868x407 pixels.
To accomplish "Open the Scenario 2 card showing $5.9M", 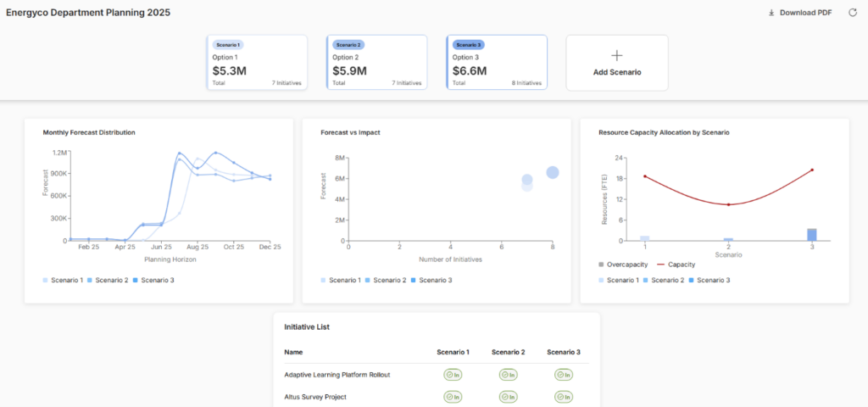I will [x=377, y=63].
